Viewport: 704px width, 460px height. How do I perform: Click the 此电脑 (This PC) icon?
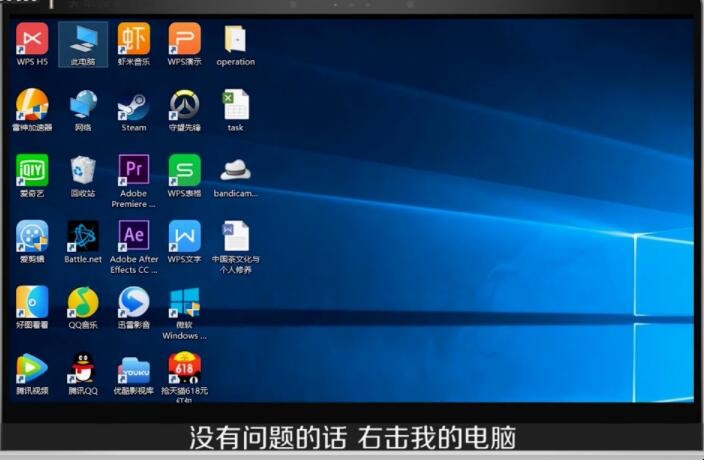point(83,40)
